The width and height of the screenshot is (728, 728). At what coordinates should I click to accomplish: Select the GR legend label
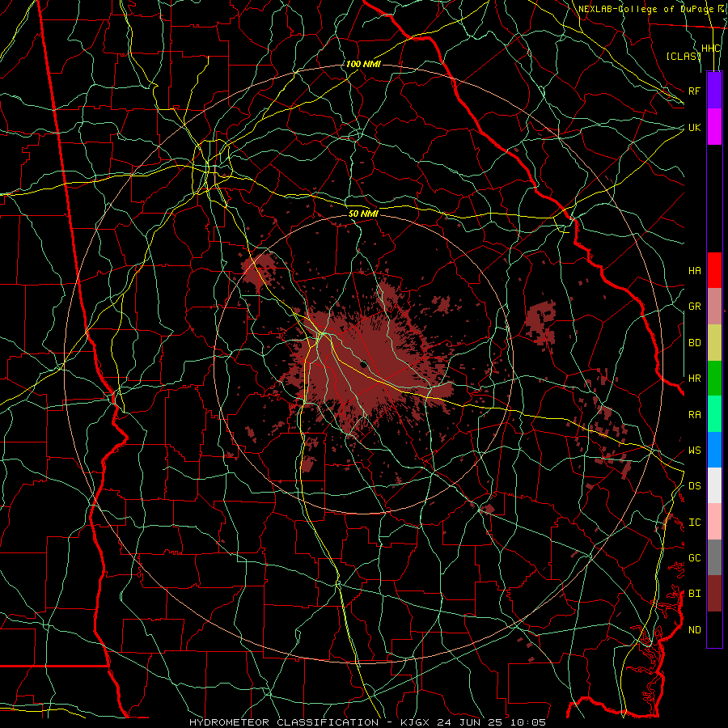694,307
